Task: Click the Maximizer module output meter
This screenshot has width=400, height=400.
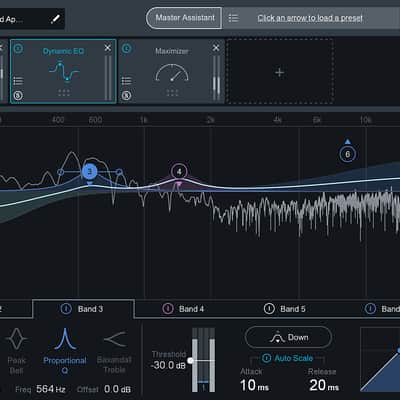Action: pos(217,78)
